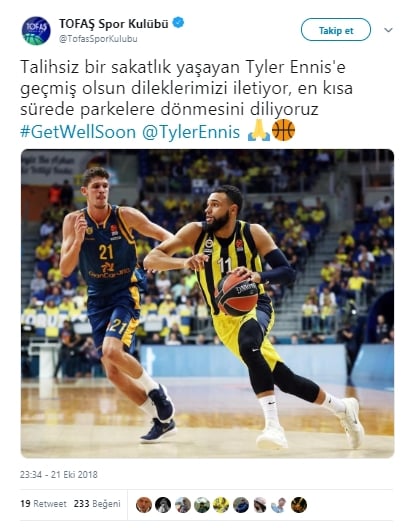Click the seventh liker avatar
Viewport: 414px width, 528px height.
[x=260, y=505]
